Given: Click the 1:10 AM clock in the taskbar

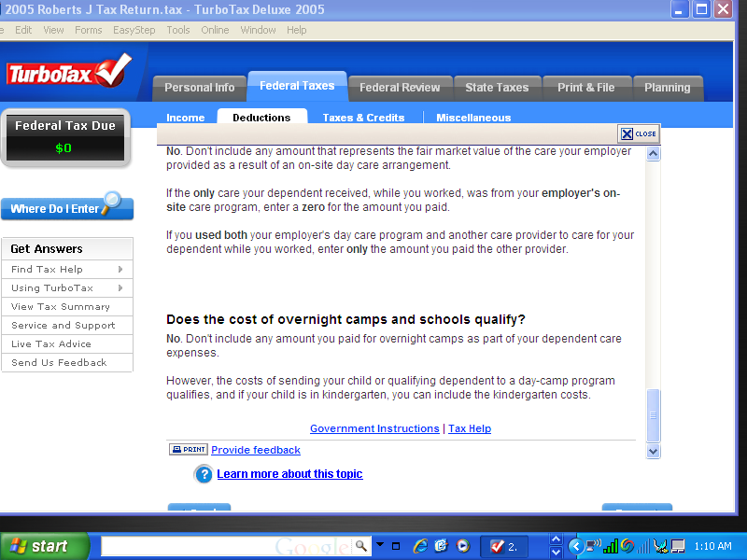Looking at the screenshot, I should [712, 546].
